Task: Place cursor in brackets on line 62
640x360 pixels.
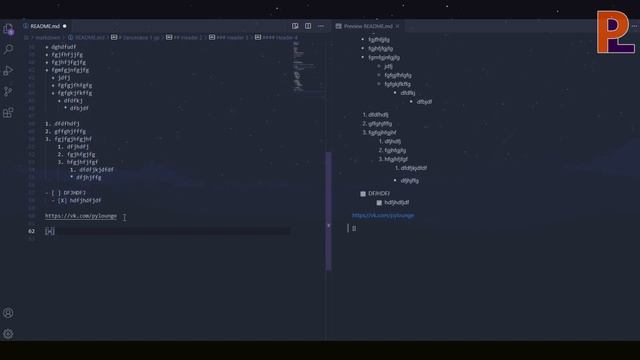Action: click(50, 231)
